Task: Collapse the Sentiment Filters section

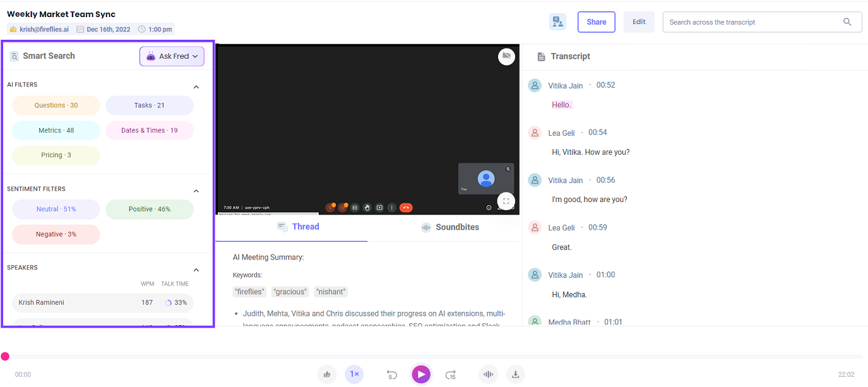Action: tap(196, 191)
